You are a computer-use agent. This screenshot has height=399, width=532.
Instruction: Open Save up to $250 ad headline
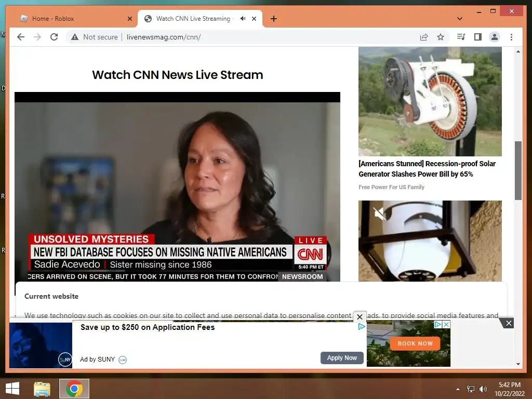tap(148, 327)
